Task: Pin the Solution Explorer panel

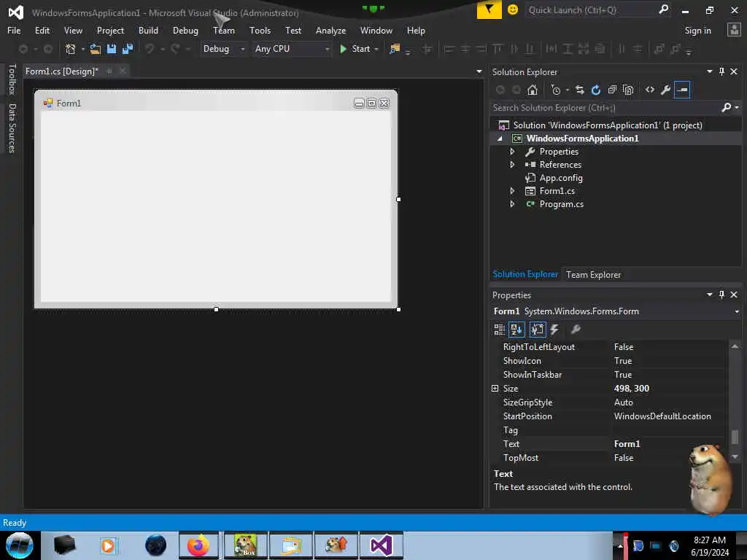Action: (x=721, y=71)
